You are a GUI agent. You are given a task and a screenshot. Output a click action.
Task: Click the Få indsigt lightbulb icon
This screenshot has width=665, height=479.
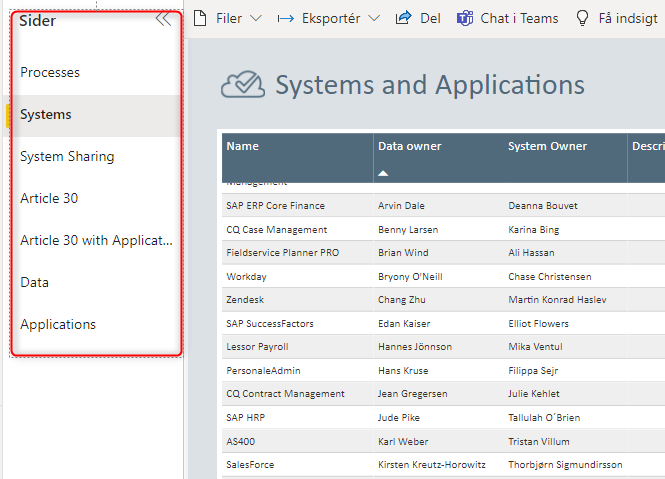pos(582,18)
